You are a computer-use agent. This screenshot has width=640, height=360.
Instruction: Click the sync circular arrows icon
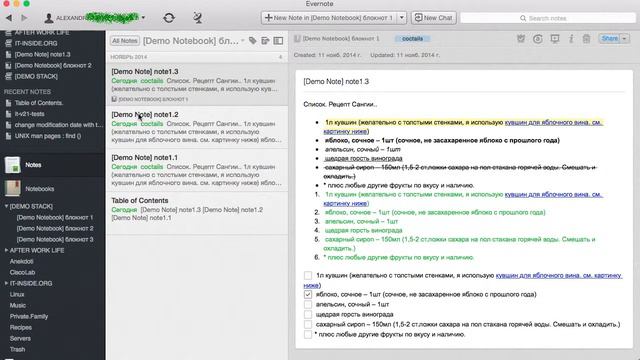click(x=169, y=18)
